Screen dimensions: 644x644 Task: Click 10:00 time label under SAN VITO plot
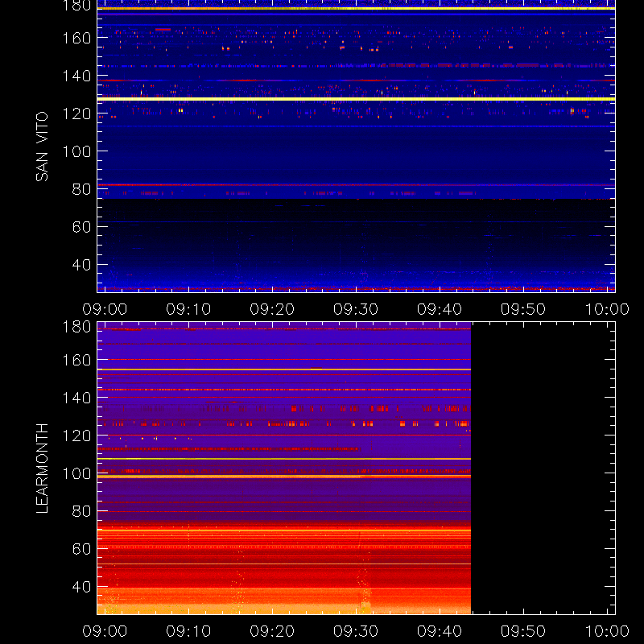point(607,309)
